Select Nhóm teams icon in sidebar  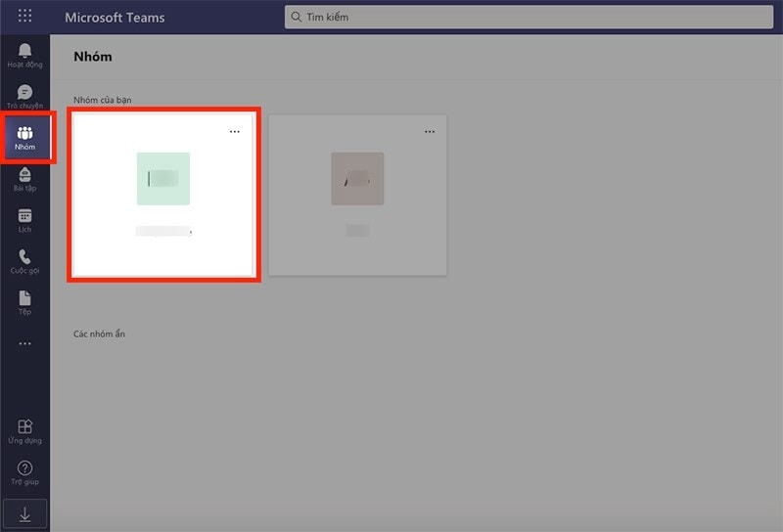coord(24,138)
